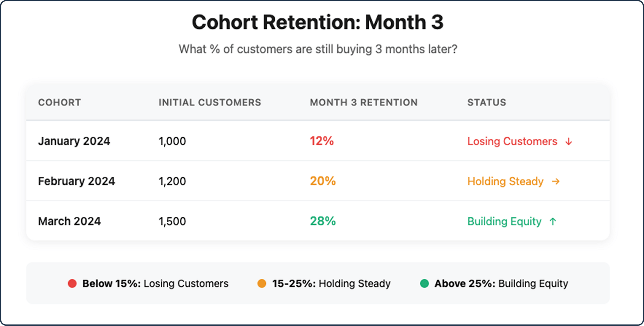Screen dimensions: 644x326
Task: Click the Holding Steady status label
Action: pyautogui.click(x=505, y=181)
